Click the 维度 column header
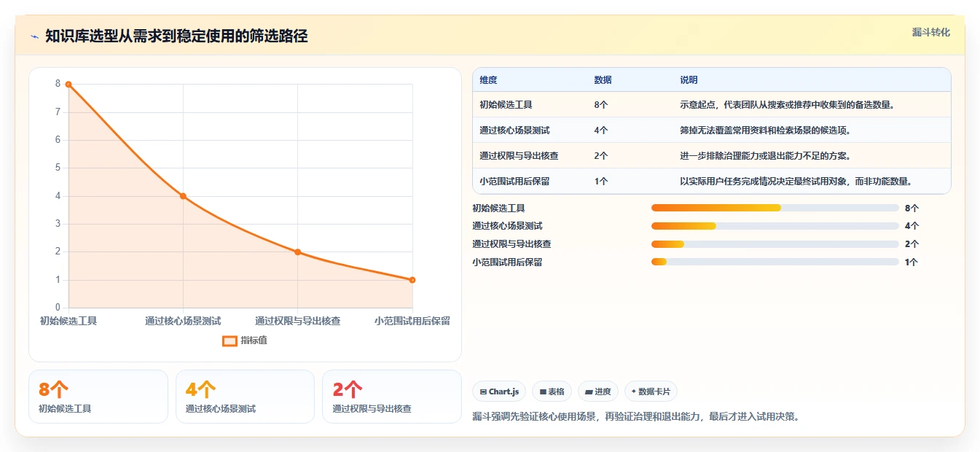Viewport: 980px width, 452px height. coord(489,80)
